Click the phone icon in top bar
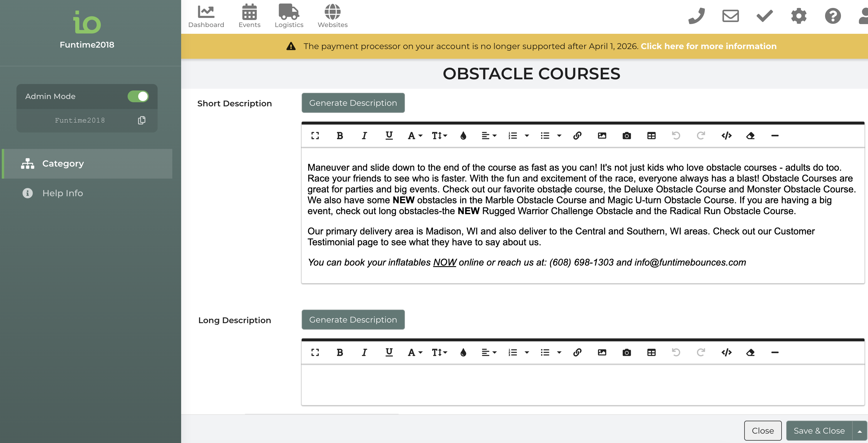868x443 pixels. coord(697,16)
